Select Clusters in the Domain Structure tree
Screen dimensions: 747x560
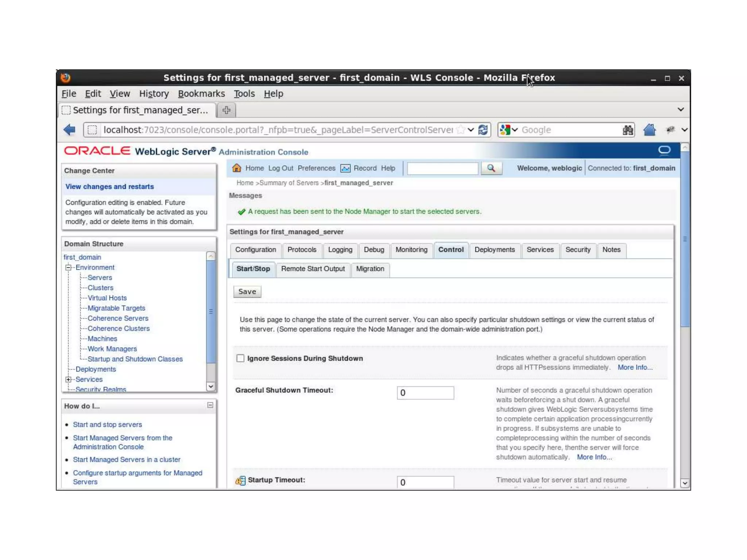(x=100, y=288)
